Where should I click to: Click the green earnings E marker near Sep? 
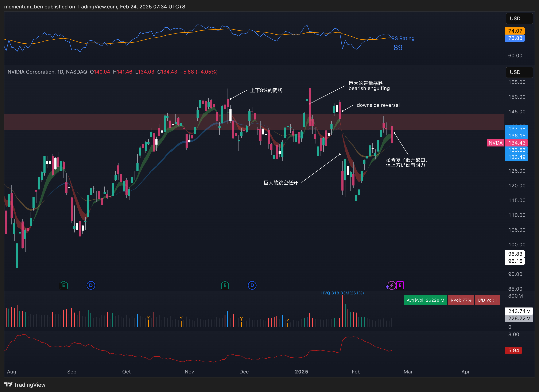(x=63, y=285)
